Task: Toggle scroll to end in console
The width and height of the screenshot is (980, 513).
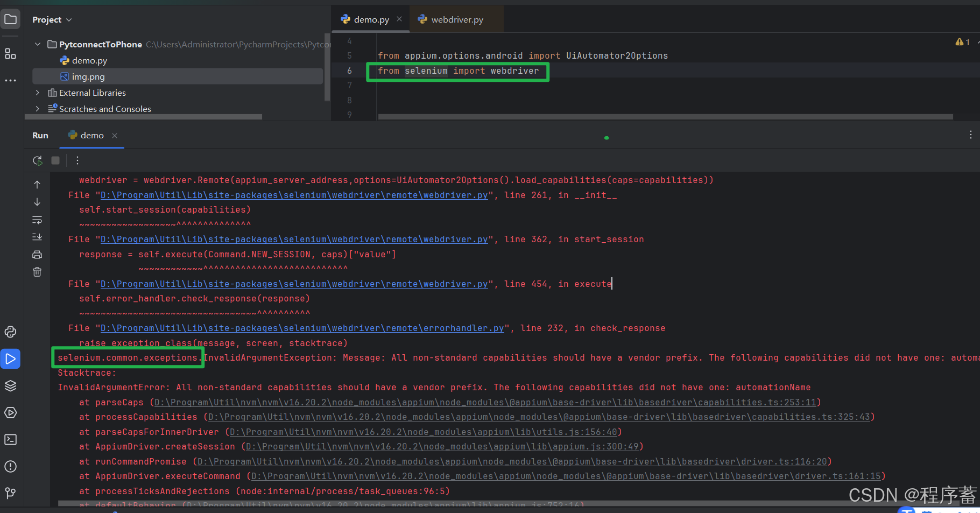Action: click(x=37, y=237)
